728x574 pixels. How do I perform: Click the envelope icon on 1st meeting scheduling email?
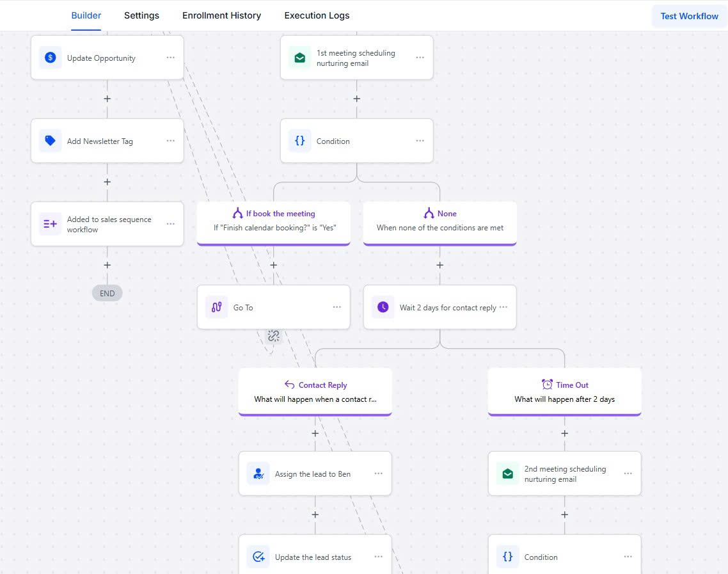(300, 58)
